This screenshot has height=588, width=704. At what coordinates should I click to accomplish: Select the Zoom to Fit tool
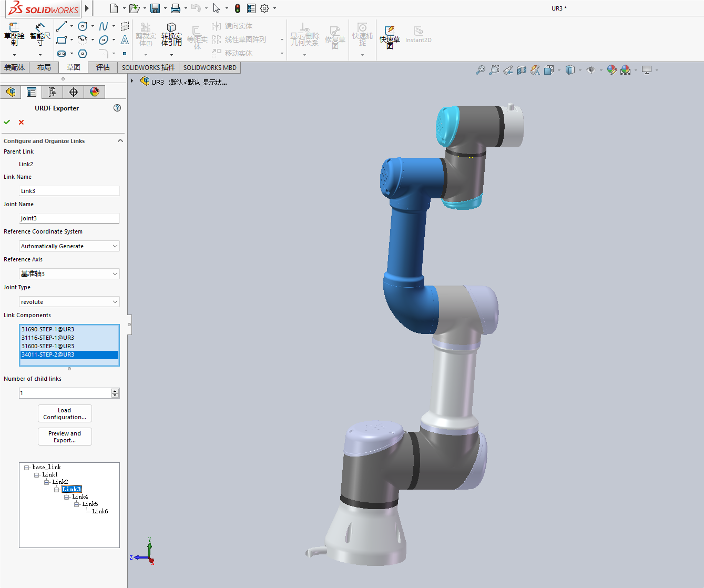tap(481, 69)
